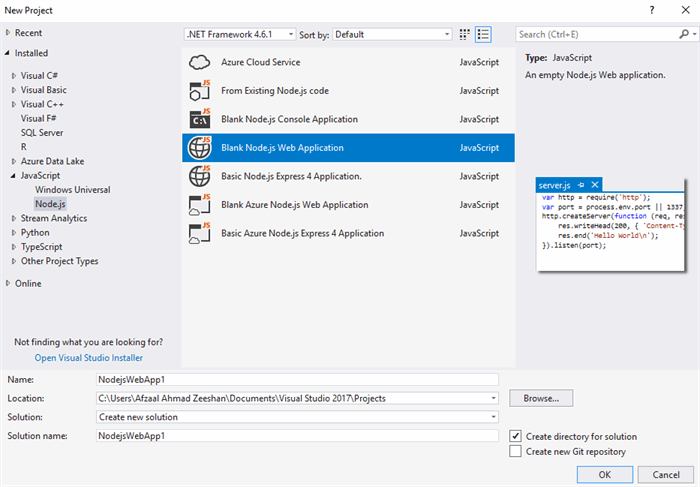This screenshot has width=700, height=487.
Task: Select Basic Azure Node.js Express 4 Application
Action: (348, 233)
